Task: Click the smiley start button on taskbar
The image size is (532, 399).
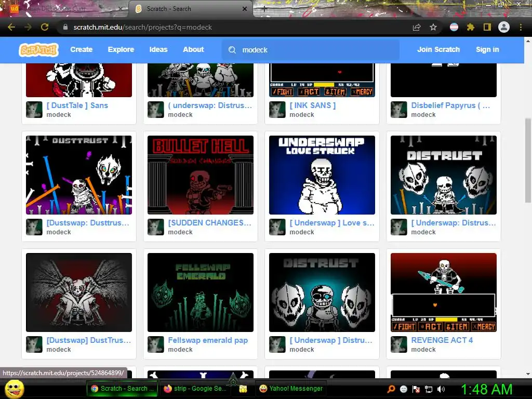Action: [x=15, y=389]
